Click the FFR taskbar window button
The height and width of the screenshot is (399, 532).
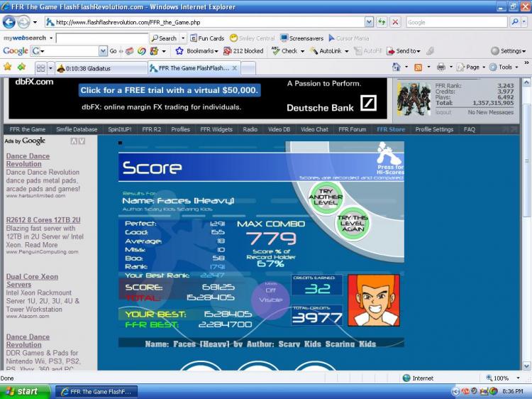(x=96, y=392)
